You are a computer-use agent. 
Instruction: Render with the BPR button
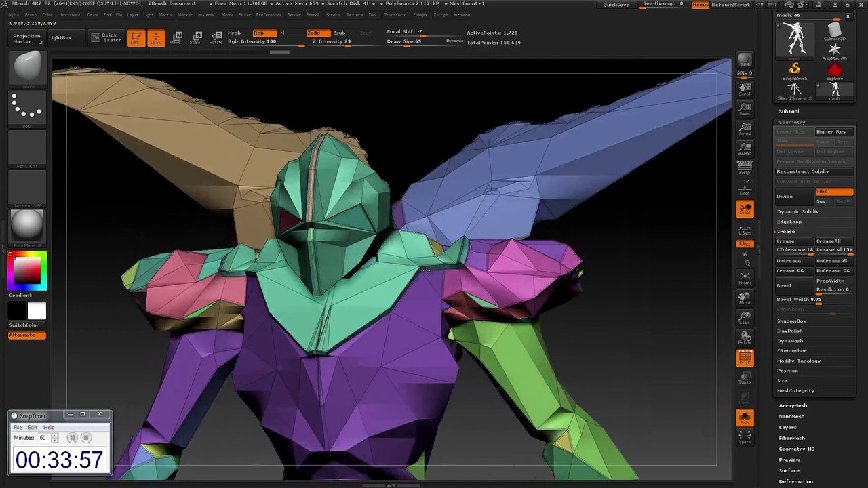(x=745, y=61)
